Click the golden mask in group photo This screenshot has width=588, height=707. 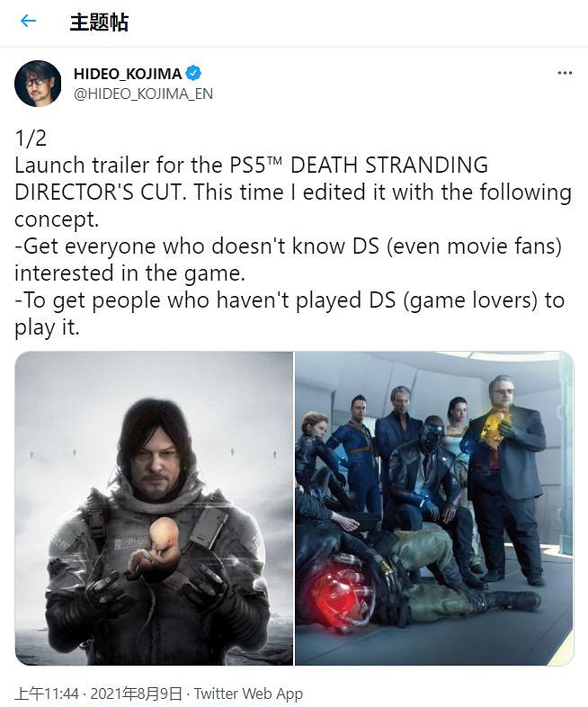click(494, 426)
